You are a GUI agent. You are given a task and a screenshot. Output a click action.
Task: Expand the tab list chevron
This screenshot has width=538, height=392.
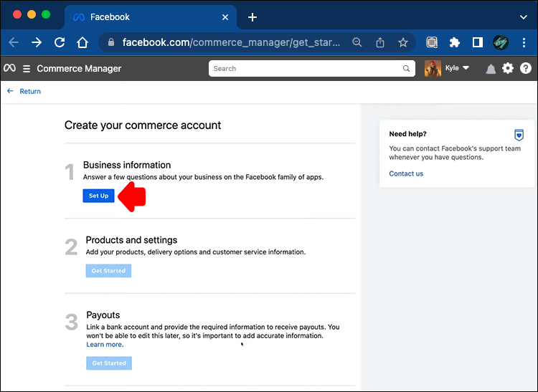tap(523, 16)
